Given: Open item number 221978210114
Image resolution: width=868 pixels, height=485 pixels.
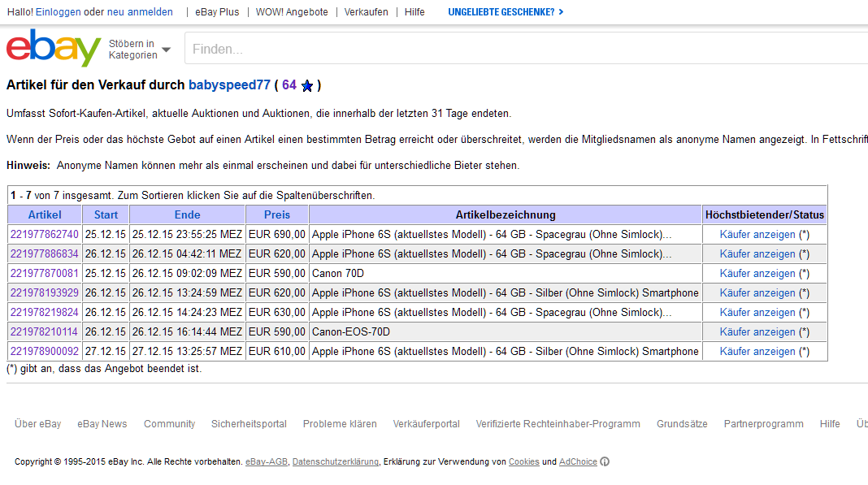Looking at the screenshot, I should tap(44, 331).
